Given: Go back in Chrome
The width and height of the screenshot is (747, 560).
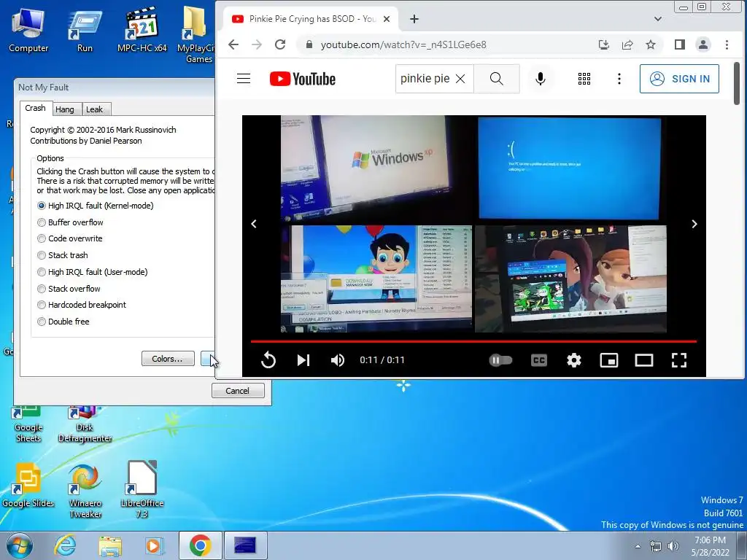Looking at the screenshot, I should tap(233, 44).
